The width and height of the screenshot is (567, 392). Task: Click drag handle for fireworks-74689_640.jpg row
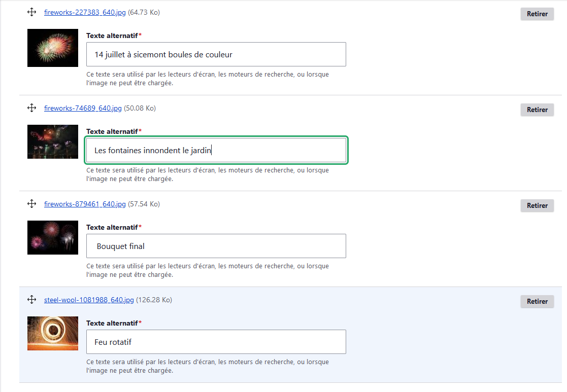click(x=31, y=108)
